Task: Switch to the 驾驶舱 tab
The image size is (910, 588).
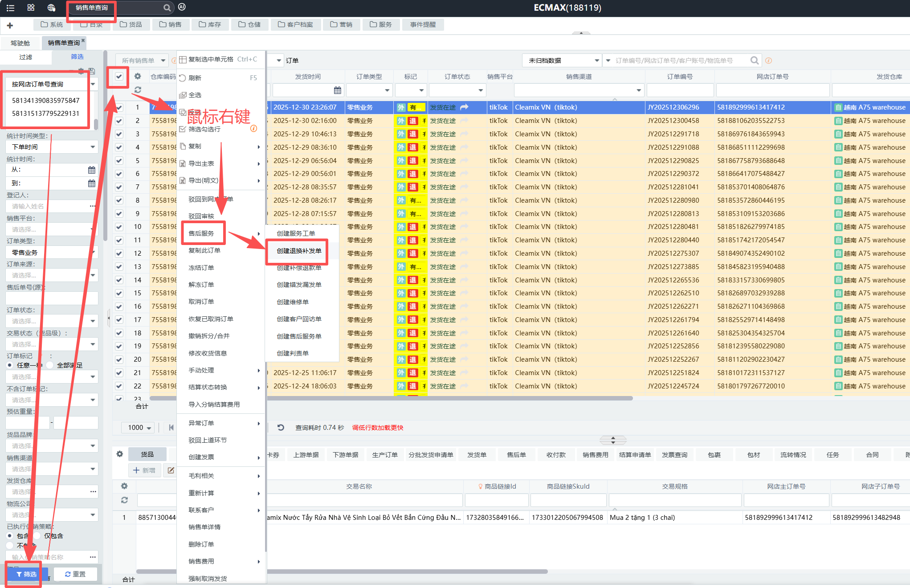Action: point(20,43)
